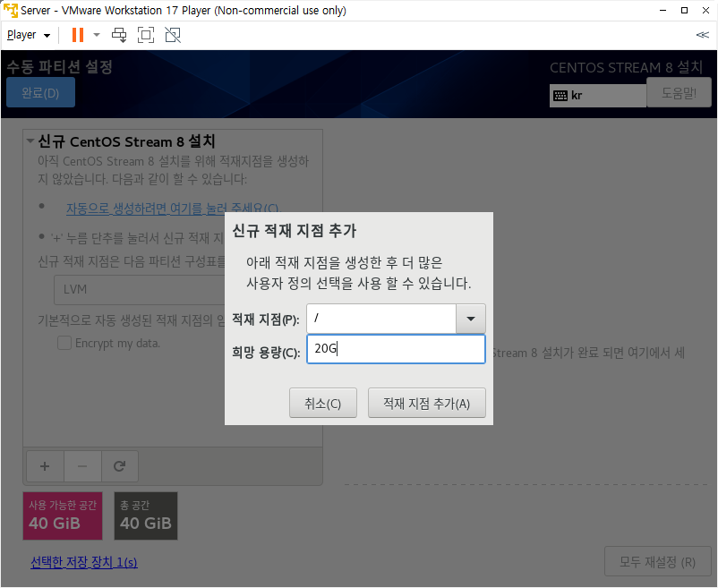Minimize the VMware Player window
Screen dimensions: 718x588
pos(662,10)
